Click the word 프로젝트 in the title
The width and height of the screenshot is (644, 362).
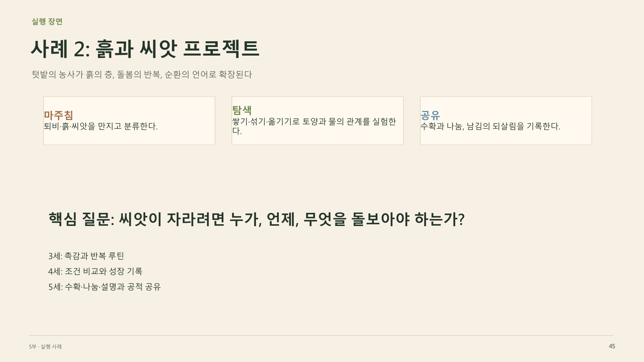point(221,49)
